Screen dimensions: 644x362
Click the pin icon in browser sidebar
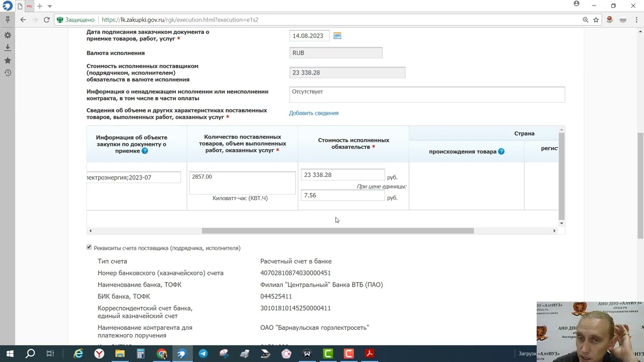8,20
